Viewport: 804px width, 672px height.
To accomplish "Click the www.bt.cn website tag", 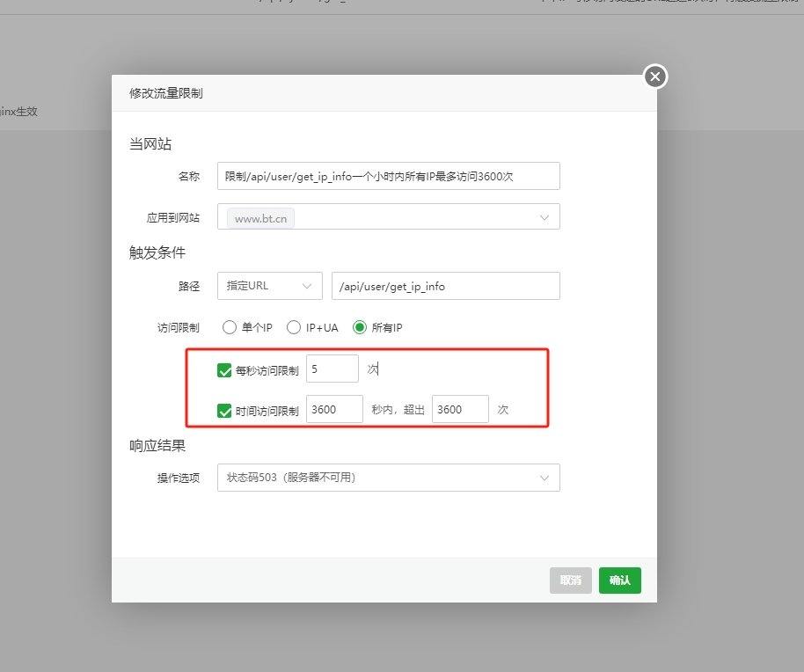I will (260, 218).
